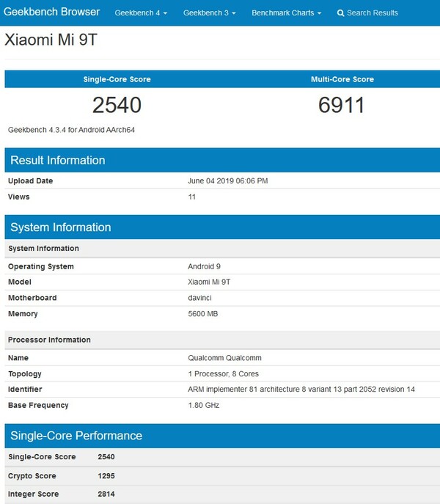Select the upload date June 04 2019 value
Screen dimensions: 440x504
[x=228, y=181]
